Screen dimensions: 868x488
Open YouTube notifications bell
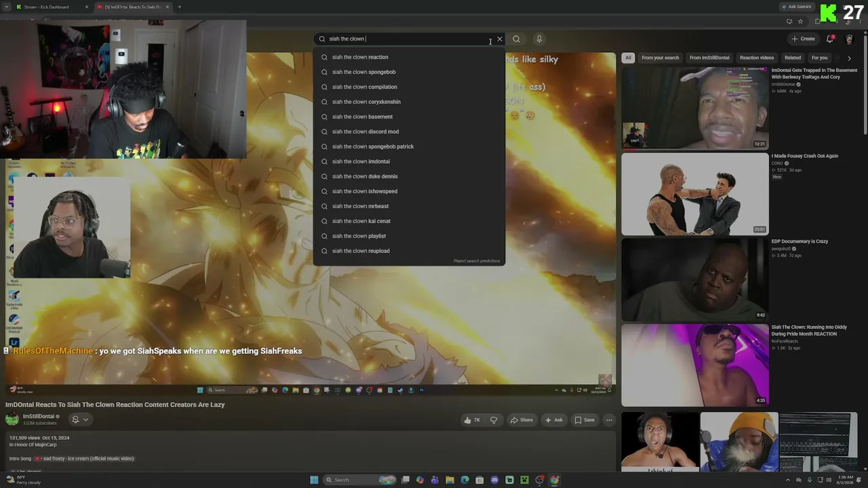(829, 39)
